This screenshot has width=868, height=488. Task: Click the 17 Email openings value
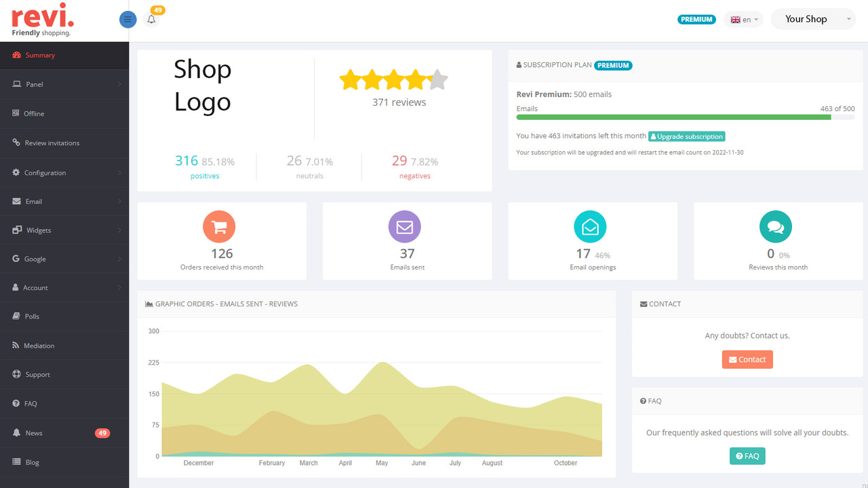click(583, 253)
